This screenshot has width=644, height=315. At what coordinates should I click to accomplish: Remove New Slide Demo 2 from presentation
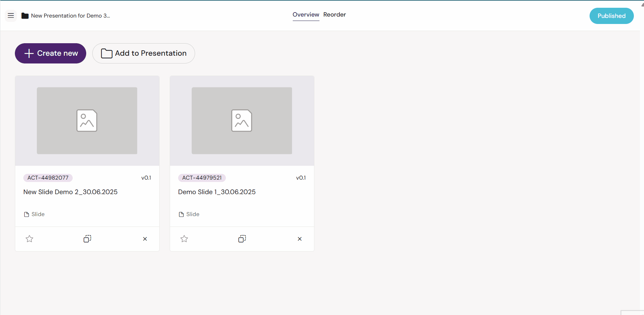pos(145,239)
